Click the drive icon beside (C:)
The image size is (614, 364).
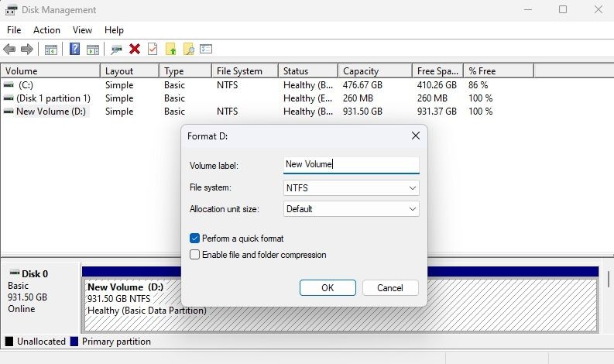click(9, 84)
